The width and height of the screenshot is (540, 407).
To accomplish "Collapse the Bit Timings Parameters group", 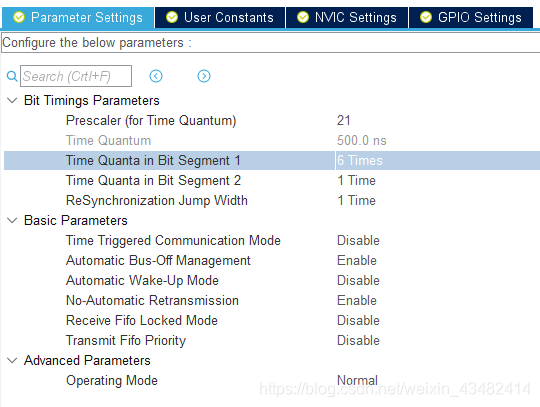I will coord(12,101).
